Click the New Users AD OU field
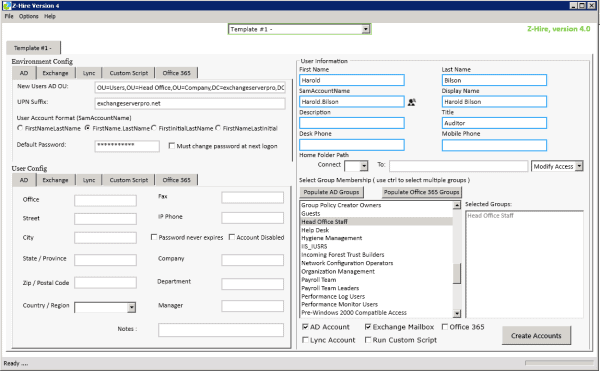This screenshot has width=600, height=371. coord(190,88)
